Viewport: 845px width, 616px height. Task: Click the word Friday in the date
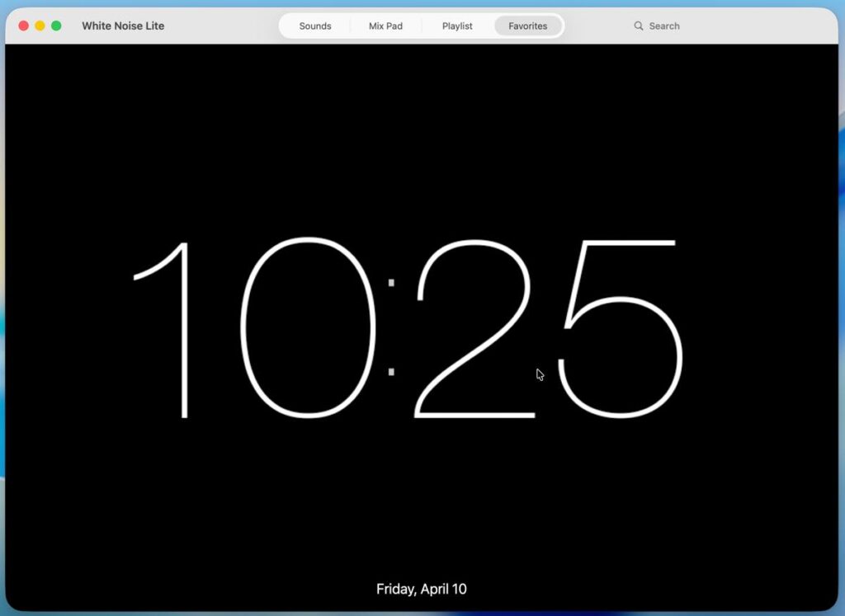coord(397,589)
